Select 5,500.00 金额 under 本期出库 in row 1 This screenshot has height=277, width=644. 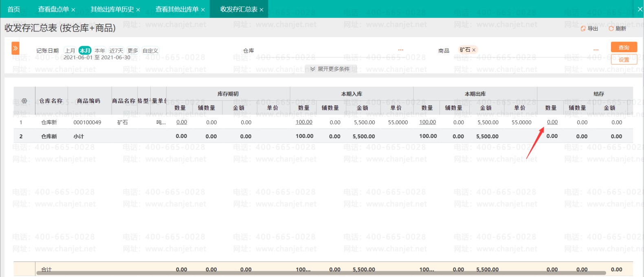(x=488, y=122)
